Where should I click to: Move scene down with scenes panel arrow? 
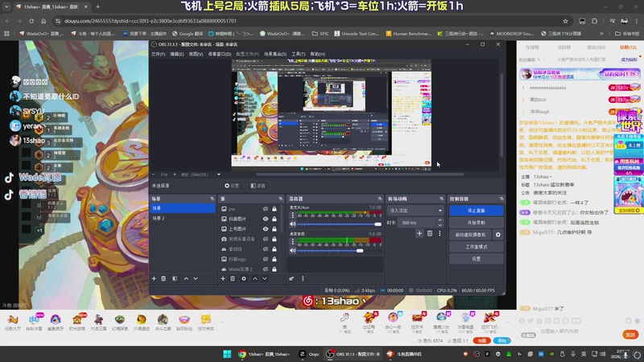click(196, 278)
